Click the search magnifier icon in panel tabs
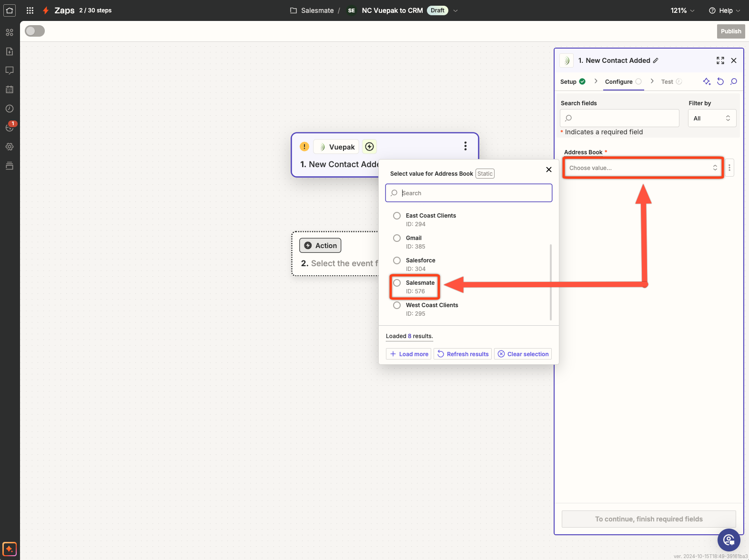This screenshot has height=560, width=749. pyautogui.click(x=734, y=81)
